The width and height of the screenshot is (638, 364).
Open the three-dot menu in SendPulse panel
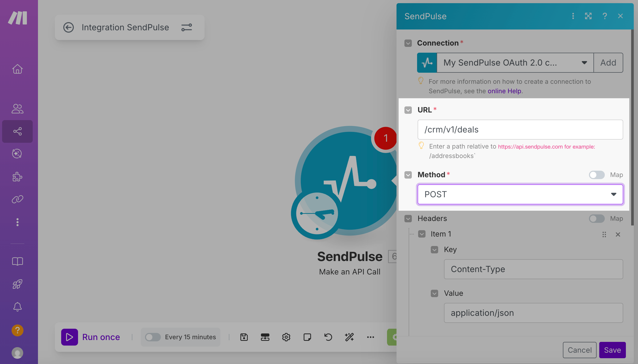point(573,16)
